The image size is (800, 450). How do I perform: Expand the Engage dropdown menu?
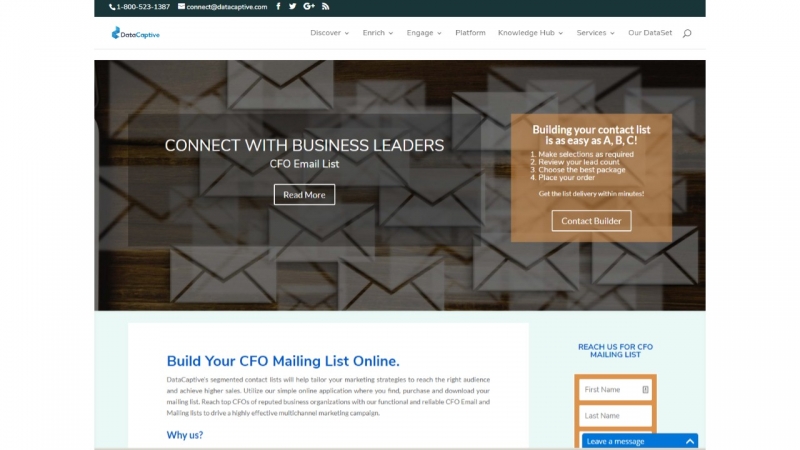tap(424, 33)
